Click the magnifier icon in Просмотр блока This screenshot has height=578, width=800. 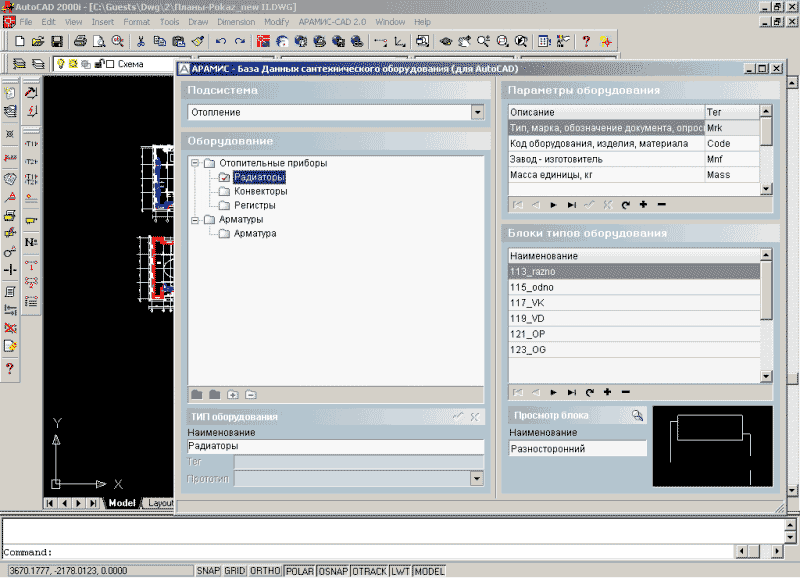click(x=637, y=415)
